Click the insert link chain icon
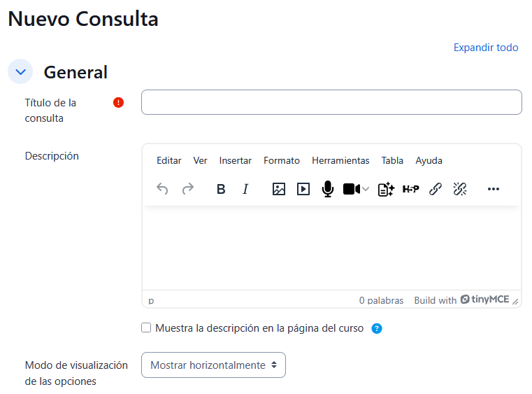 click(436, 189)
